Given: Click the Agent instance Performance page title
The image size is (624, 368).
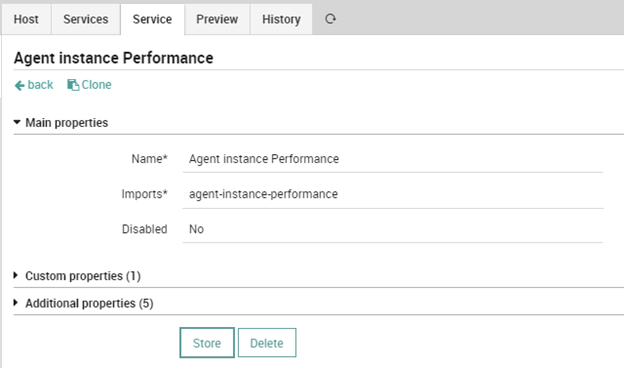Looking at the screenshot, I should [x=113, y=58].
